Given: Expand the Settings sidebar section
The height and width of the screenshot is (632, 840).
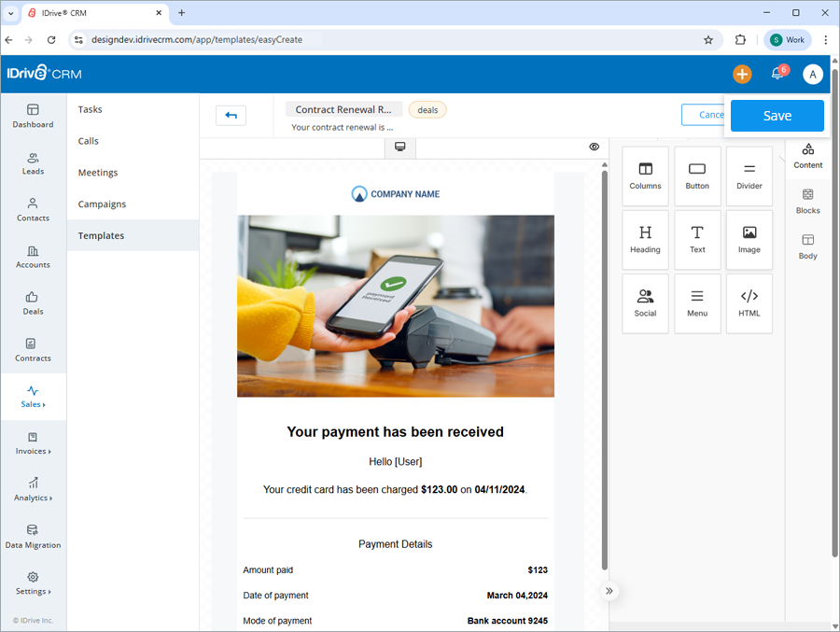Looking at the screenshot, I should click(x=33, y=583).
